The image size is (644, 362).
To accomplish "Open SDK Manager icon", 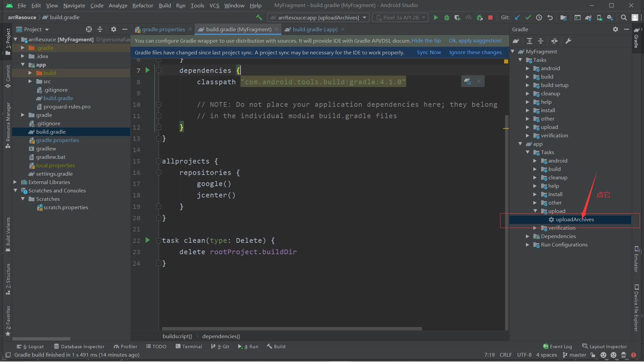I will (x=610, y=17).
